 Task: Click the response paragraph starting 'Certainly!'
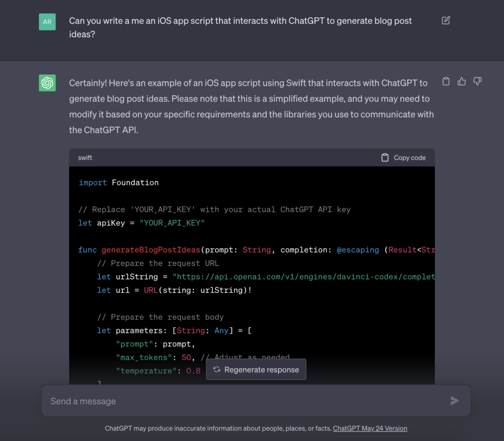coord(252,106)
